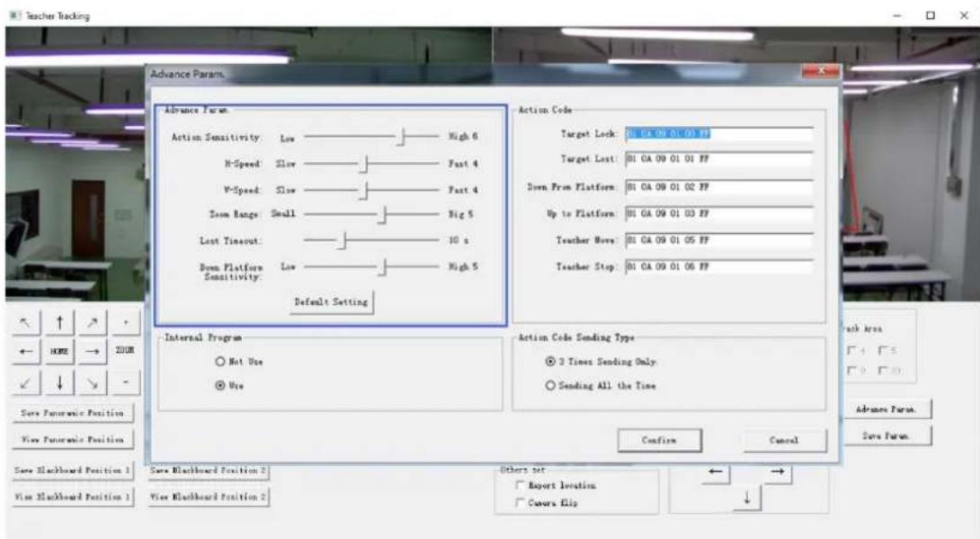Tick Track Area checkbox 4

tap(851, 351)
